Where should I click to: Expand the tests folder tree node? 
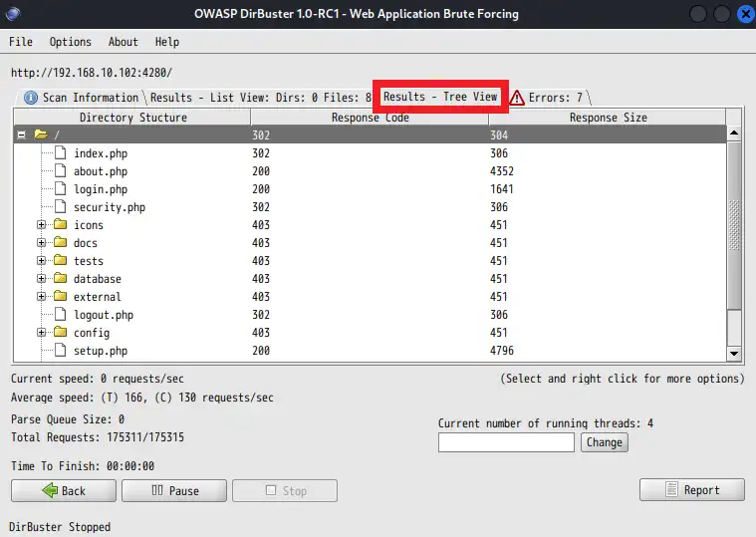pyautogui.click(x=42, y=261)
